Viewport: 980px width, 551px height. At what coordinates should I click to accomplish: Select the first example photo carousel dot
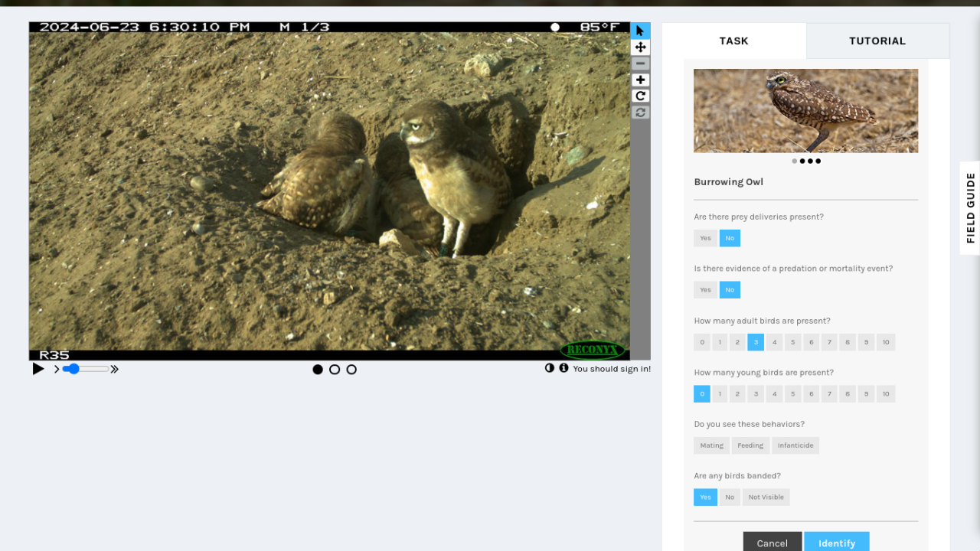pos(794,161)
